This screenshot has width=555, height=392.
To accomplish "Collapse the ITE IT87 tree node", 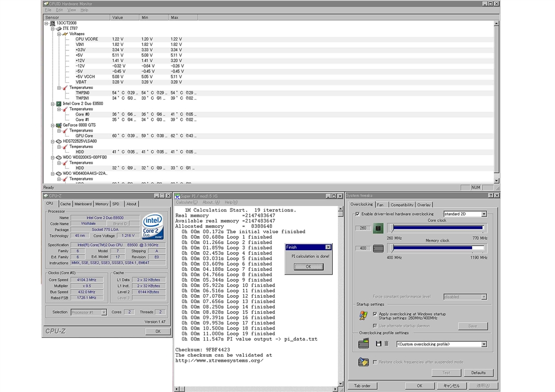I will coord(53,29).
